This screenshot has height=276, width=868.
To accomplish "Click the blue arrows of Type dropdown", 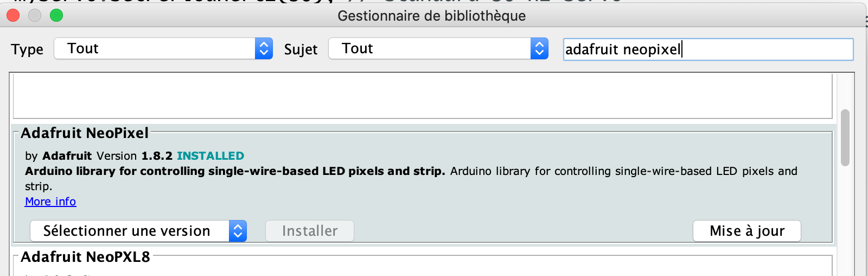I will pos(264,49).
